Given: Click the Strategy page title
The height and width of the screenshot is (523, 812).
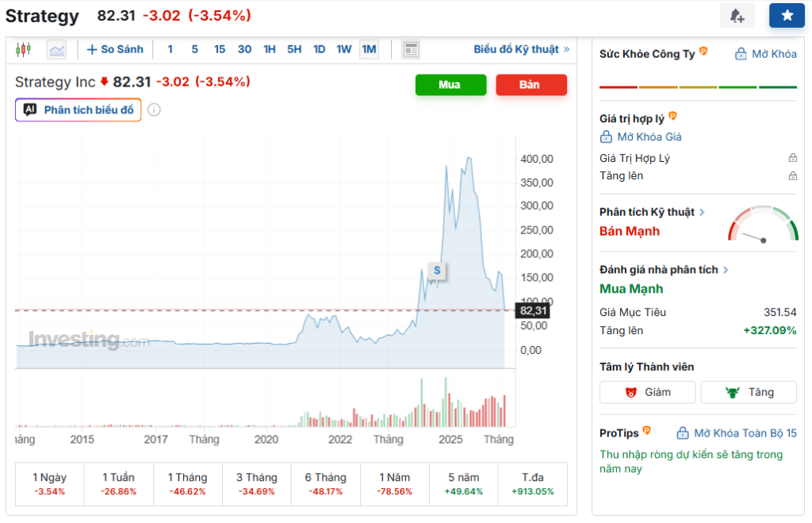Looking at the screenshot, I should [43, 16].
